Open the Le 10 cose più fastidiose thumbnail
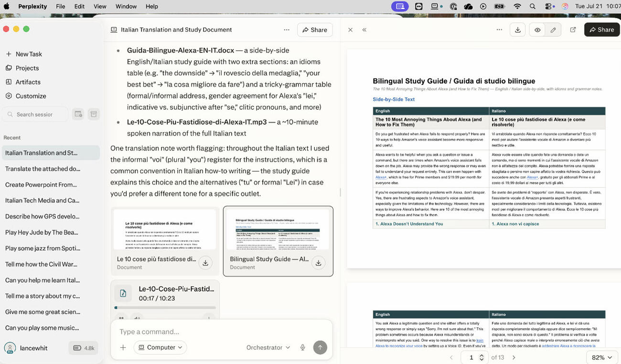621x364 pixels. [164, 229]
